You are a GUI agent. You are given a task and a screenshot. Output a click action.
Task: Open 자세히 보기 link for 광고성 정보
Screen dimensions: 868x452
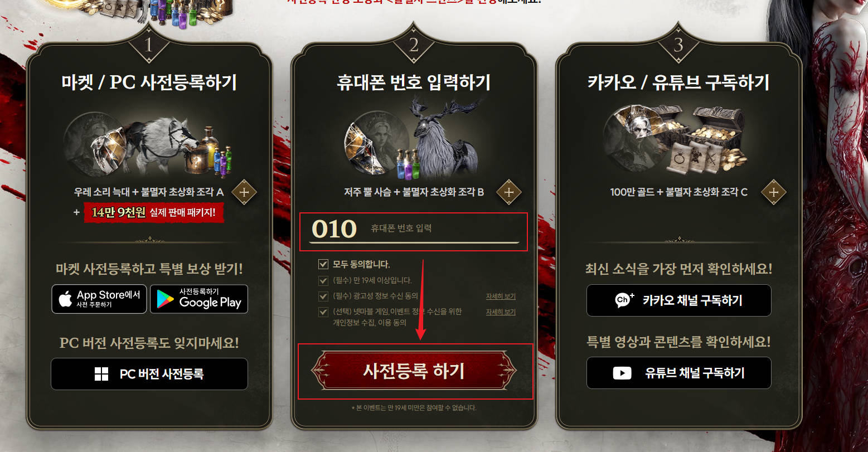[501, 297]
